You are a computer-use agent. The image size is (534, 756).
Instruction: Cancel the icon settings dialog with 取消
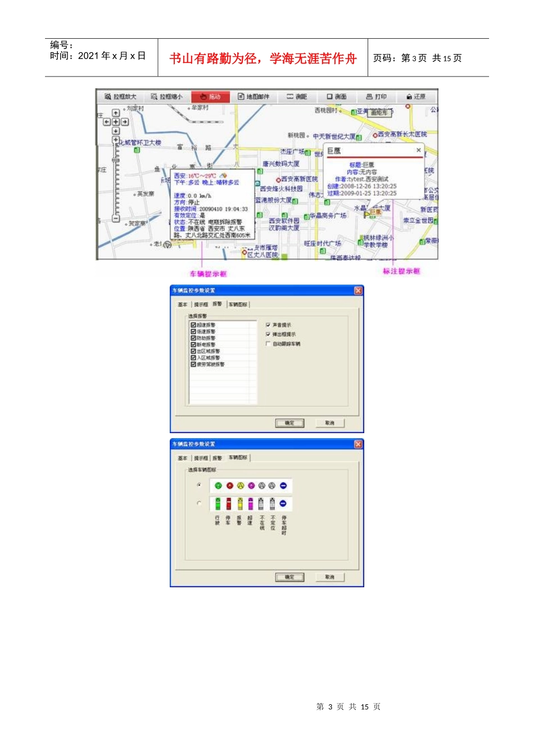[329, 577]
